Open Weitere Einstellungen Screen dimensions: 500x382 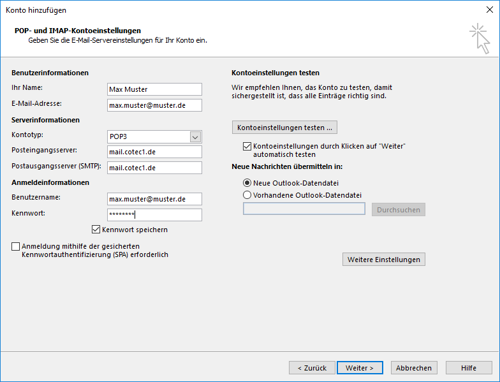pyautogui.click(x=384, y=259)
